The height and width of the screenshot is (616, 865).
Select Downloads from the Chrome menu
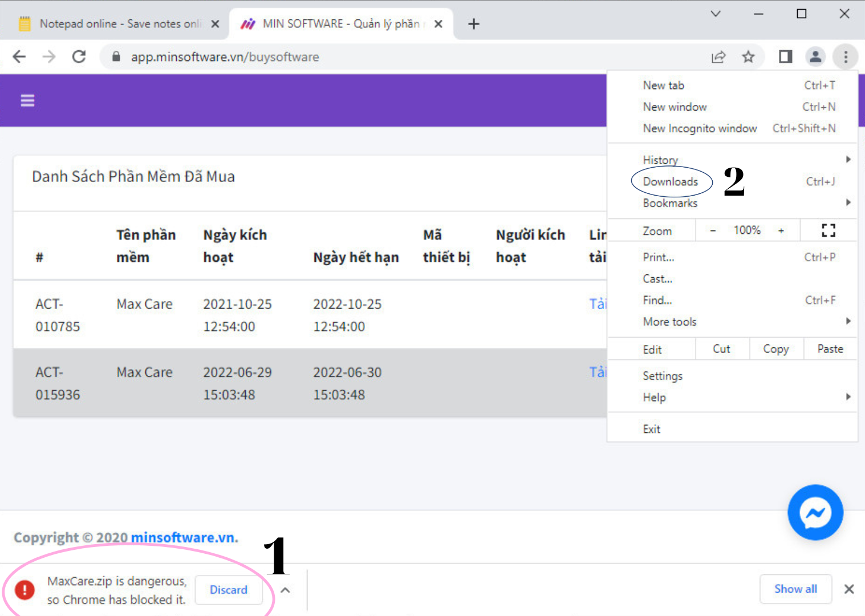point(671,181)
